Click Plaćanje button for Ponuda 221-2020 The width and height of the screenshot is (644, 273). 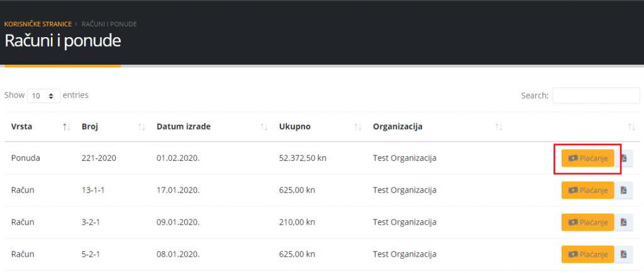pos(587,158)
